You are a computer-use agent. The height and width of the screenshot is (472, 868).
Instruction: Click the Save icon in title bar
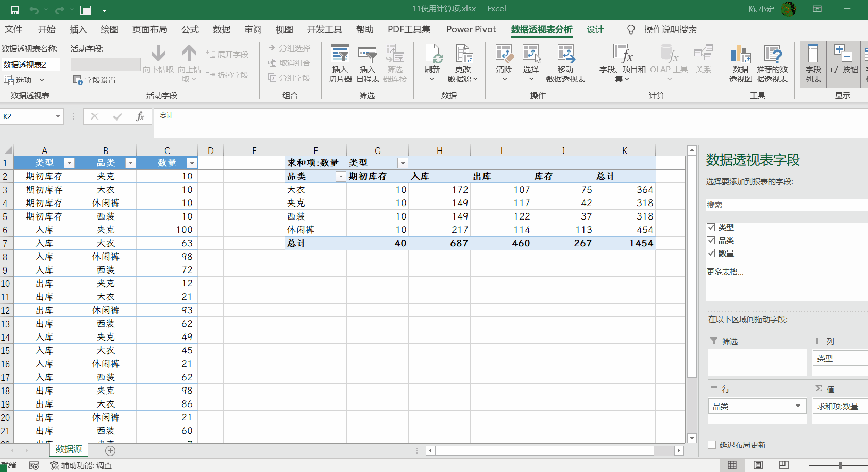tap(15, 10)
